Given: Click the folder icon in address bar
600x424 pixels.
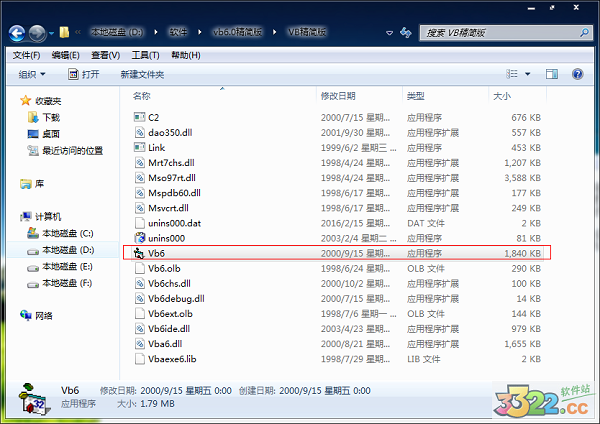Looking at the screenshot, I should click(64, 32).
